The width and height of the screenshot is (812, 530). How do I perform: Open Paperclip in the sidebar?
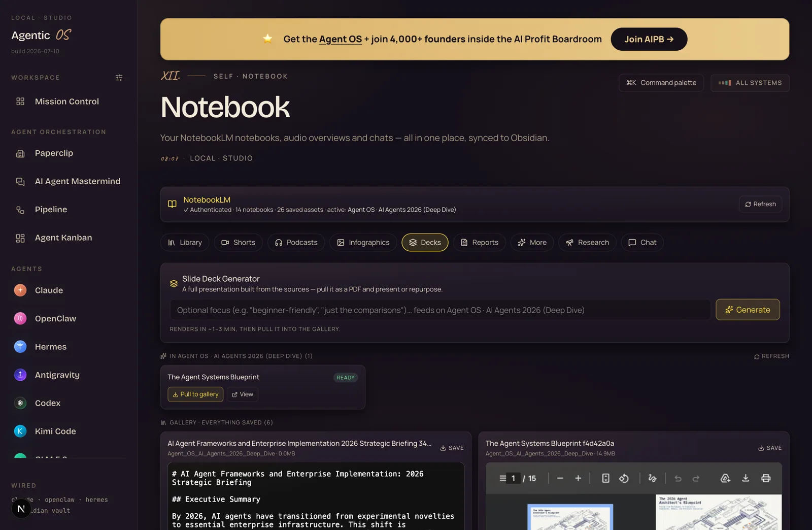pyautogui.click(x=54, y=153)
